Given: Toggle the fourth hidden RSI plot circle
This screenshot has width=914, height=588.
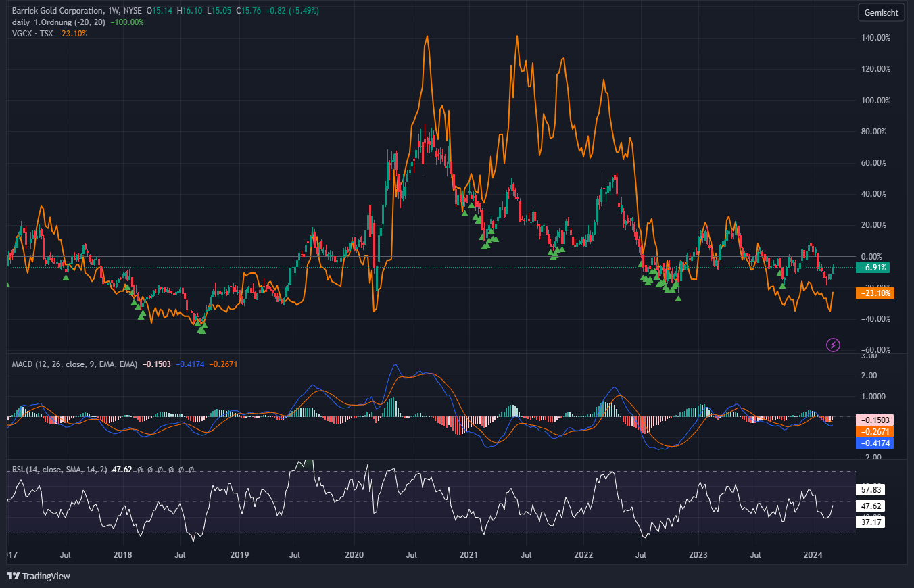Looking at the screenshot, I should 171,470.
